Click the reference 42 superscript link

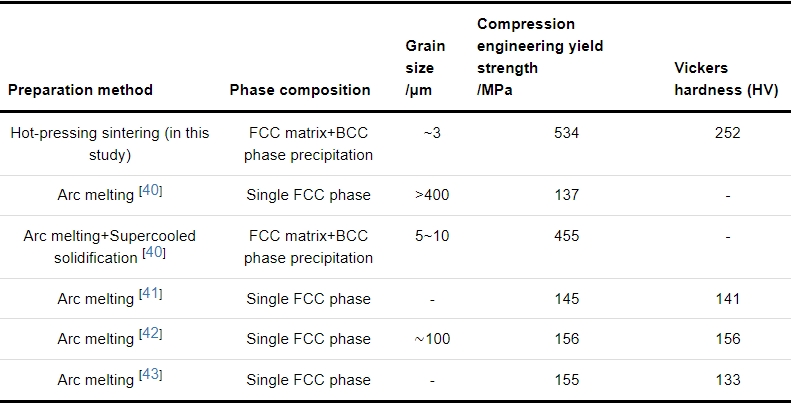click(150, 335)
